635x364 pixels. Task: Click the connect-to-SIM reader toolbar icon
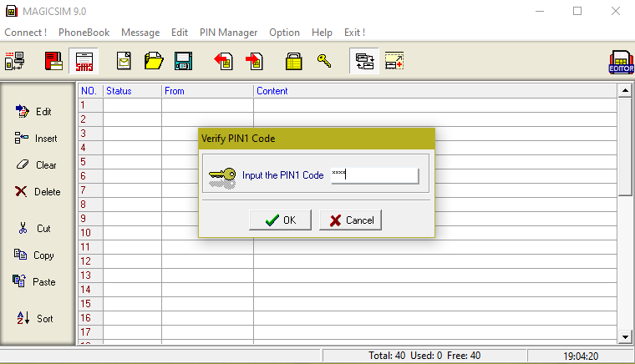pyautogui.click(x=14, y=61)
